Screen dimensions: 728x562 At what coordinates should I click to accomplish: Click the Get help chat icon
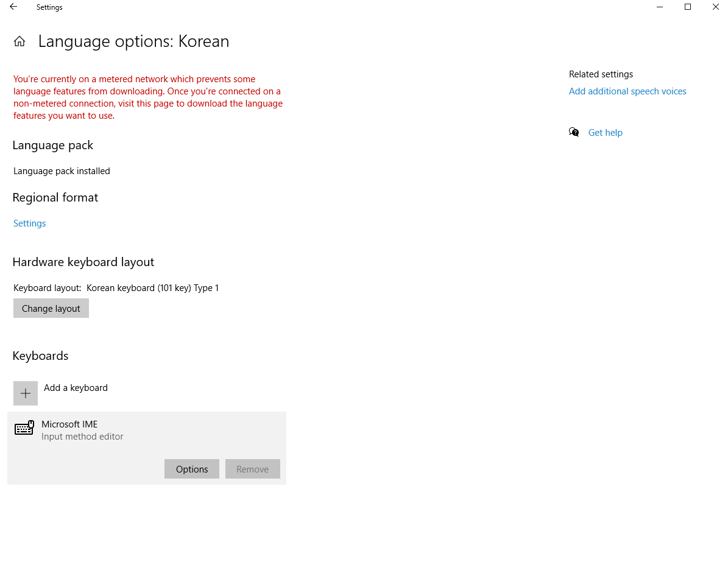click(574, 132)
